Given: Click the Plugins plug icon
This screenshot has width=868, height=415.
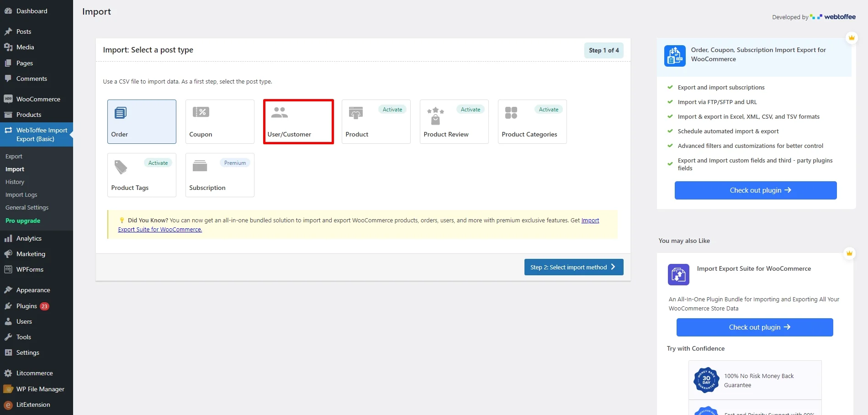Looking at the screenshot, I should click(x=8, y=306).
